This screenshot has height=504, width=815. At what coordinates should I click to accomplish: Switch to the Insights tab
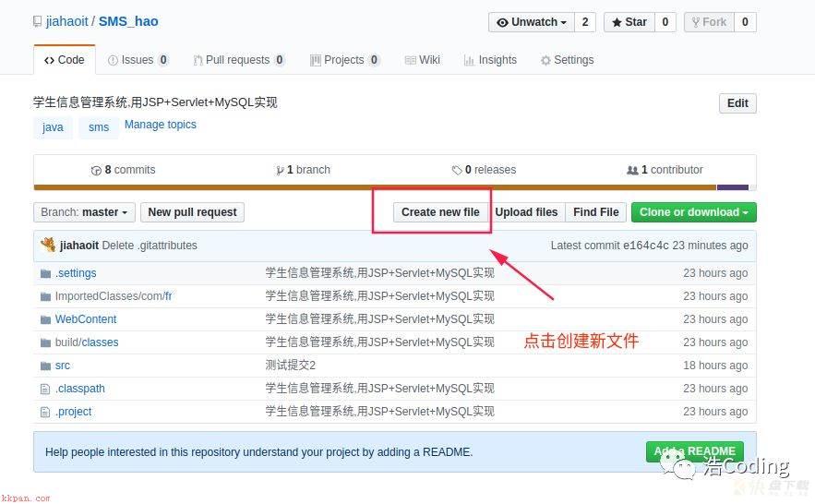click(490, 60)
